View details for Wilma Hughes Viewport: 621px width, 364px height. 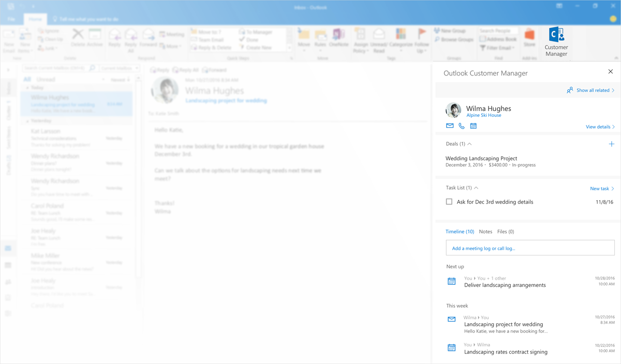599,126
